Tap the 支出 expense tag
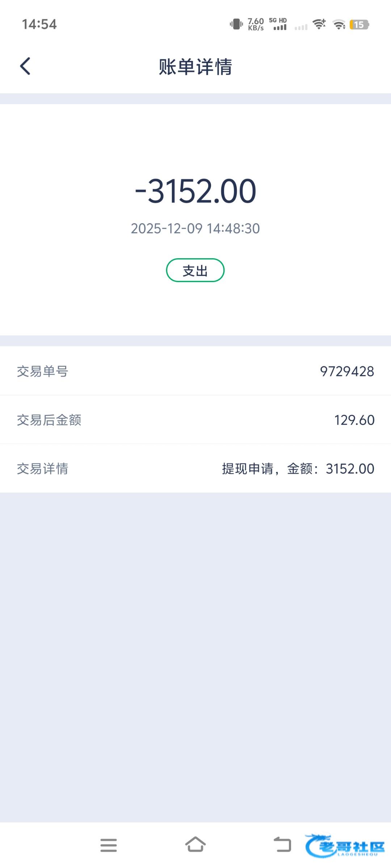The image size is (391, 868). pyautogui.click(x=195, y=270)
